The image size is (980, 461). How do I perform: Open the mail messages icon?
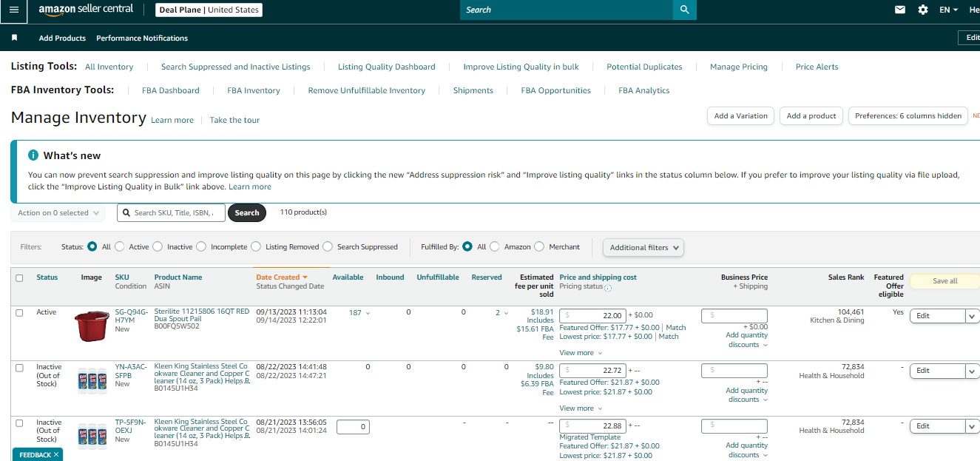pos(900,10)
